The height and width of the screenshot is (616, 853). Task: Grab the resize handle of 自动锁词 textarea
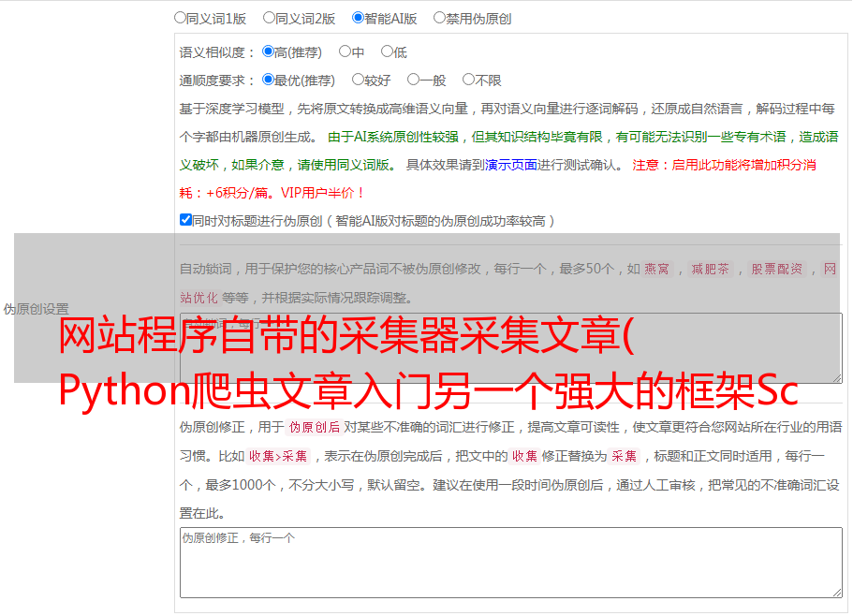pos(837,378)
